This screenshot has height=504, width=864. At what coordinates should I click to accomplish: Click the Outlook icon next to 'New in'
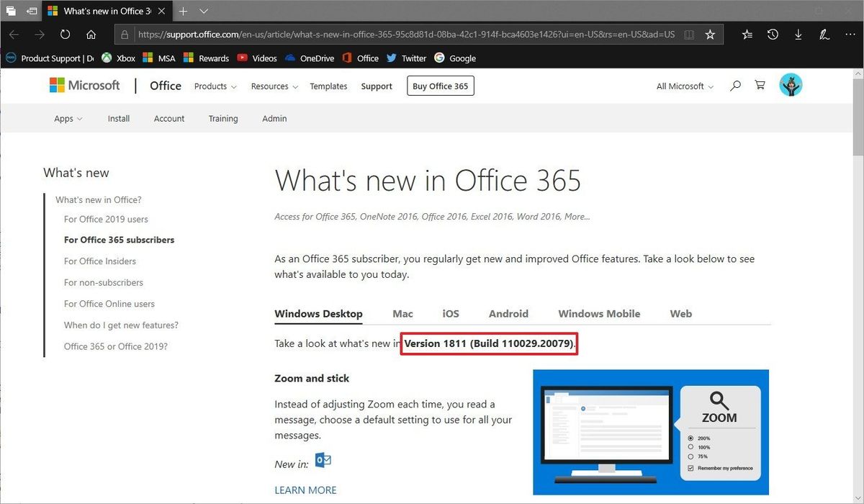323,459
